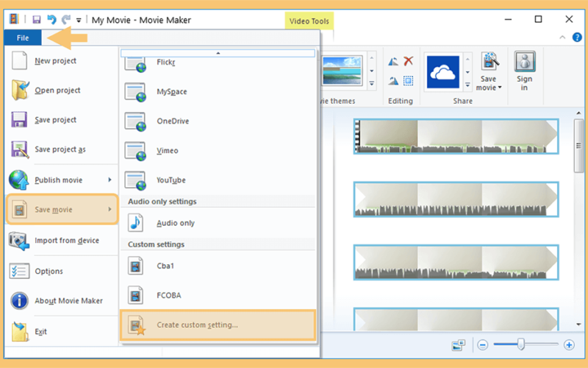
Task: Choose Save project as
Action: [x=62, y=149]
